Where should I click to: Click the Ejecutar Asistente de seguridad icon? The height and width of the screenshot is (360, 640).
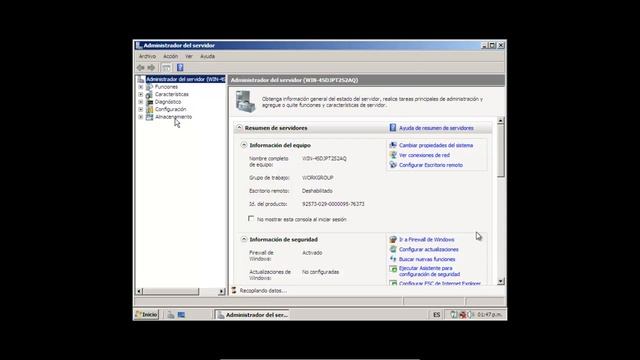(x=393, y=269)
